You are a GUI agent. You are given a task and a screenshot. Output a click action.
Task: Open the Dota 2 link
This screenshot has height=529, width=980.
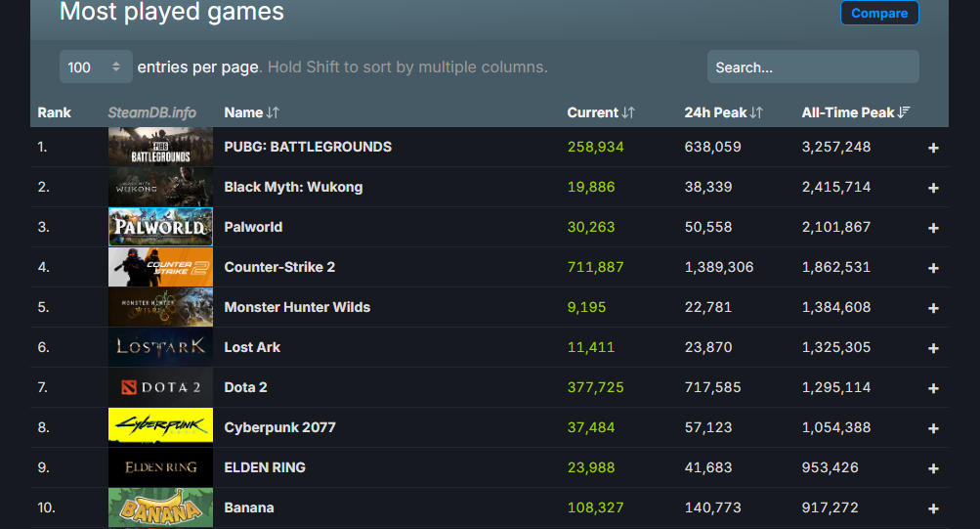pyautogui.click(x=245, y=387)
